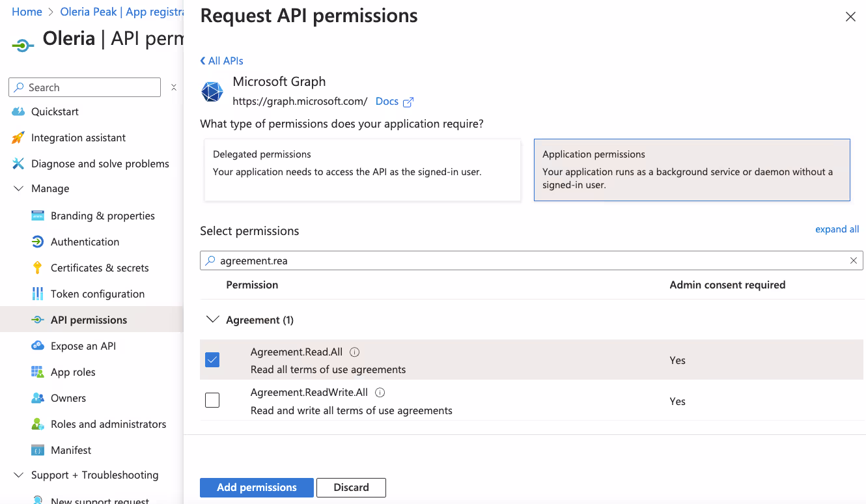866x504 pixels.
Task: Collapse the Agreement (1) group chevron
Action: click(x=212, y=320)
